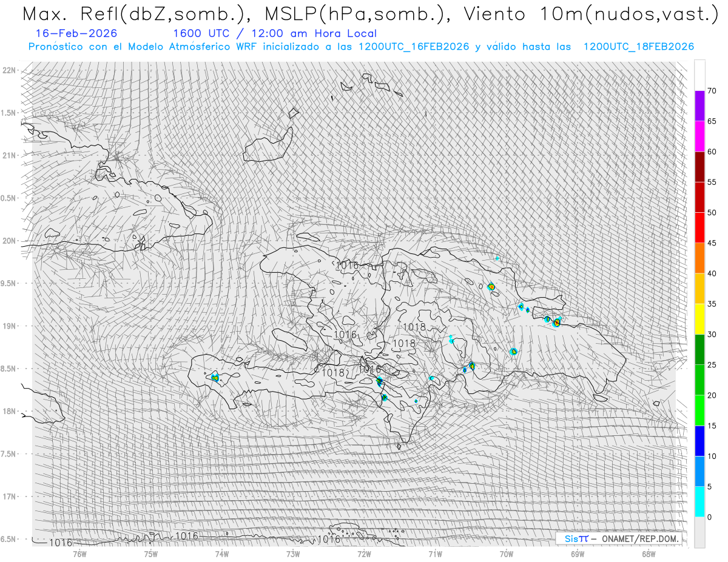The height and width of the screenshot is (562, 728).
Task: Click the colorbar value 15
Action: click(x=712, y=426)
